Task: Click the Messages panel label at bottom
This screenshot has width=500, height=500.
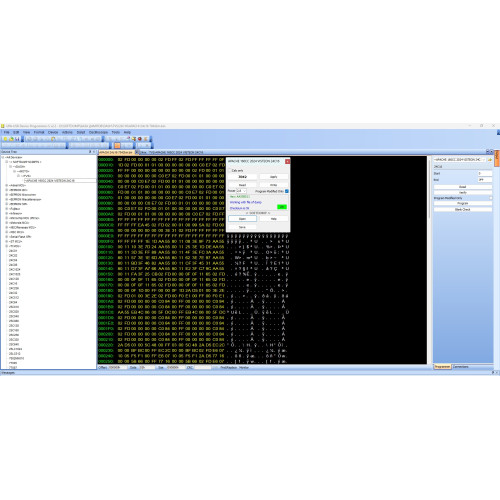Action: pos(8,373)
